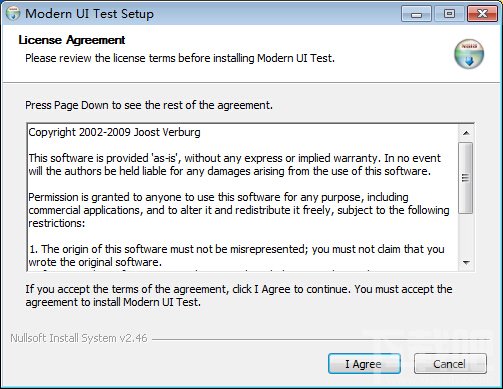This screenshot has height=389, width=503.
Task: Maximize the setup window
Action: click(x=449, y=14)
